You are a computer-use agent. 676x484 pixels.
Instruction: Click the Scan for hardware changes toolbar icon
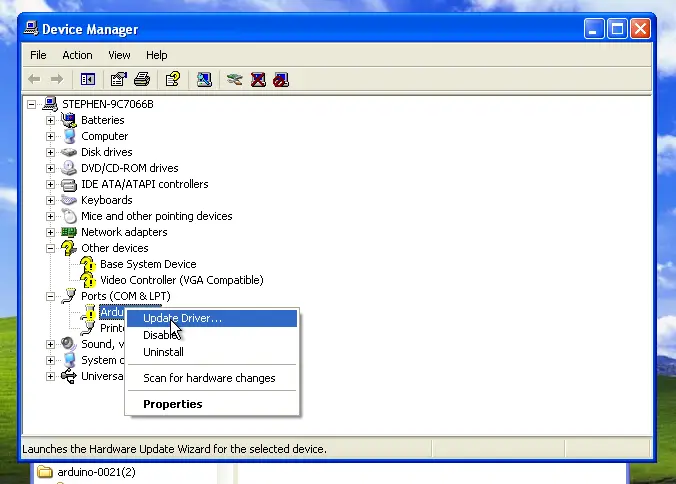point(204,79)
